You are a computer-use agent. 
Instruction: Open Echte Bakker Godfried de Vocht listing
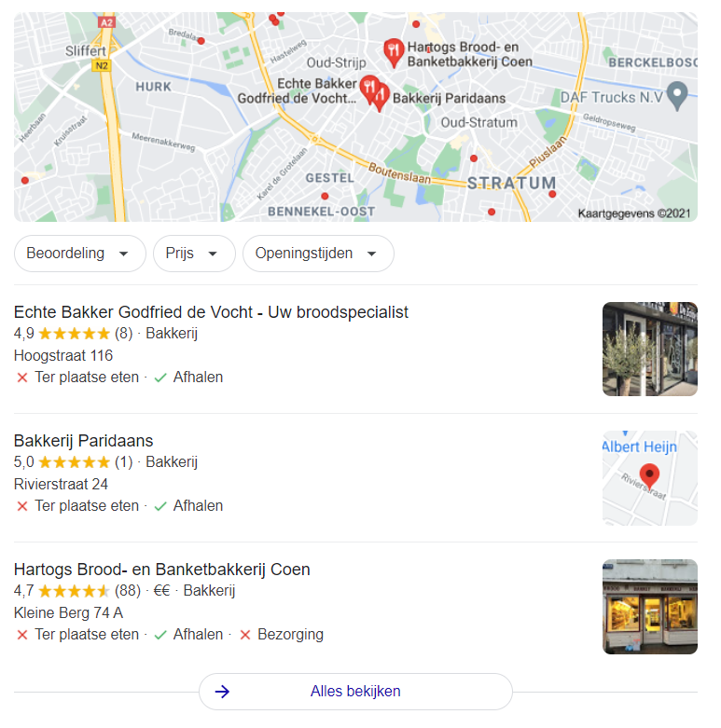tap(211, 312)
